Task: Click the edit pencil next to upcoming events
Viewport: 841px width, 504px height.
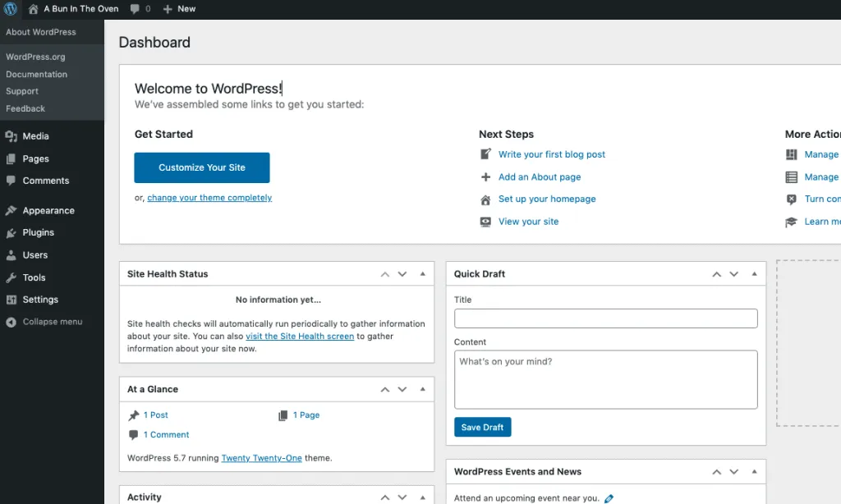Action: (x=608, y=497)
